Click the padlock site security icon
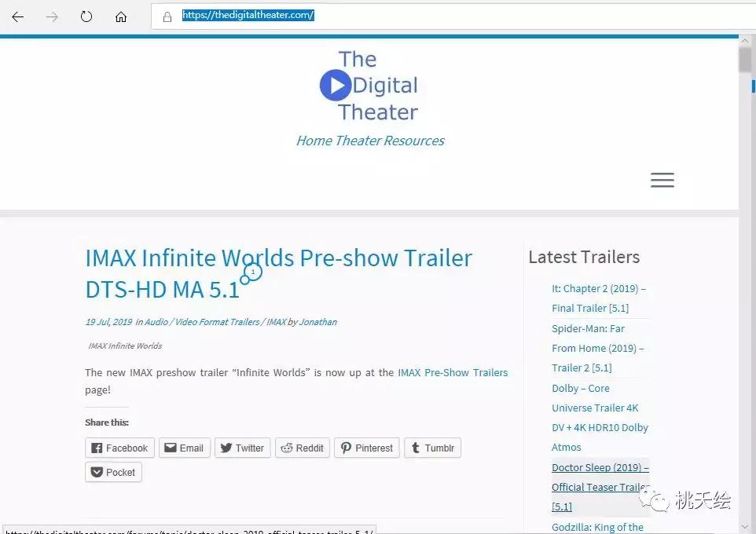This screenshot has width=756, height=534. point(167,17)
